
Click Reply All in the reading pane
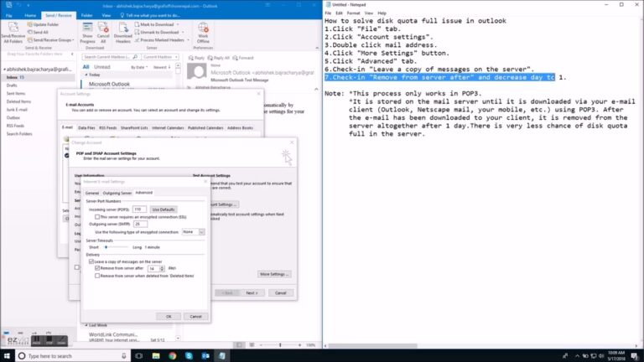pos(219,58)
